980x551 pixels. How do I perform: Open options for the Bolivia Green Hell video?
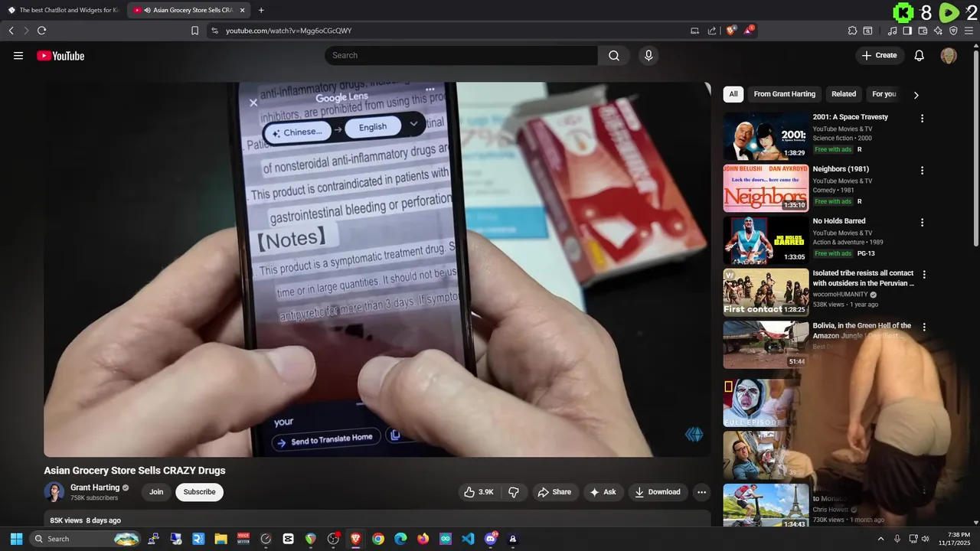pyautogui.click(x=924, y=327)
